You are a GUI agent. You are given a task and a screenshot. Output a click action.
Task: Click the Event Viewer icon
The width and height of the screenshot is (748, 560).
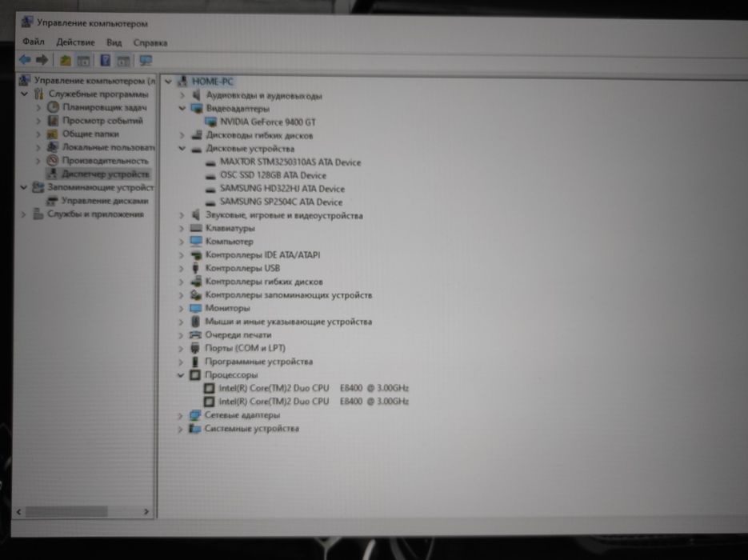tap(53, 121)
